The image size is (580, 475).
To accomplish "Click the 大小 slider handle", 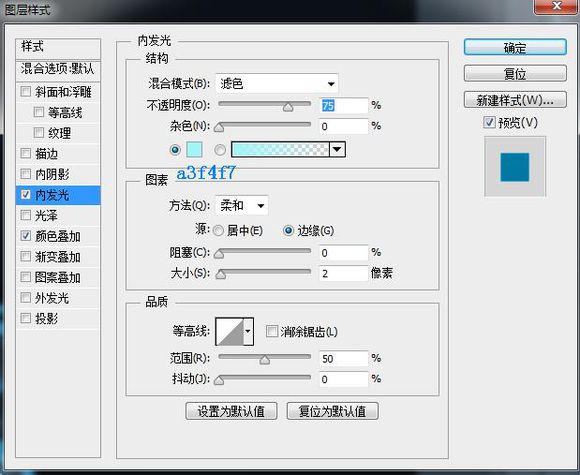I will point(221,275).
